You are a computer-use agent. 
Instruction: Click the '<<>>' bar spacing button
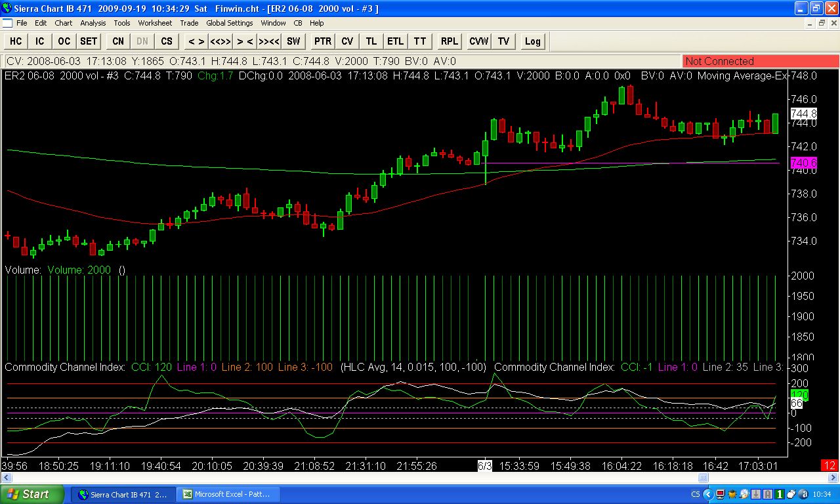click(220, 41)
